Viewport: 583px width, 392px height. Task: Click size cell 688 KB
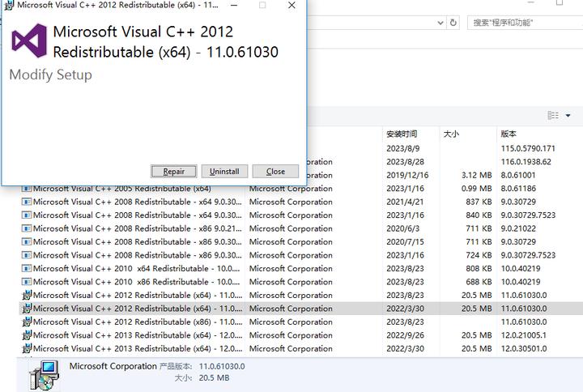click(x=479, y=282)
